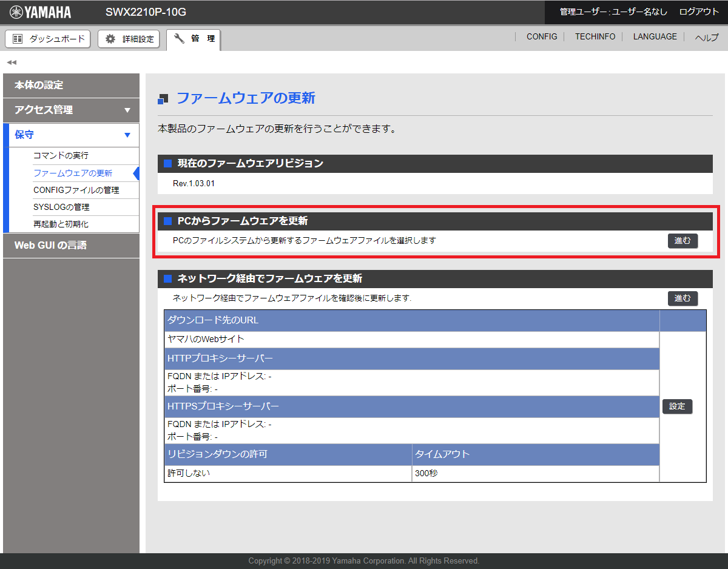The image size is (728, 569).
Task: Select Web GUI の言語 in sidebar
Action: tap(71, 245)
